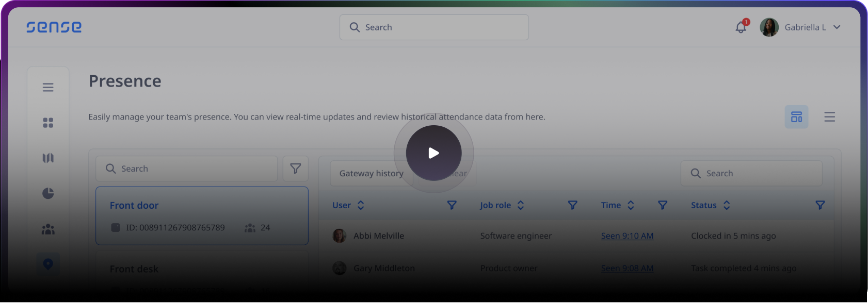Open the team people icon in sidebar
This screenshot has height=303, width=868.
coord(48,229)
